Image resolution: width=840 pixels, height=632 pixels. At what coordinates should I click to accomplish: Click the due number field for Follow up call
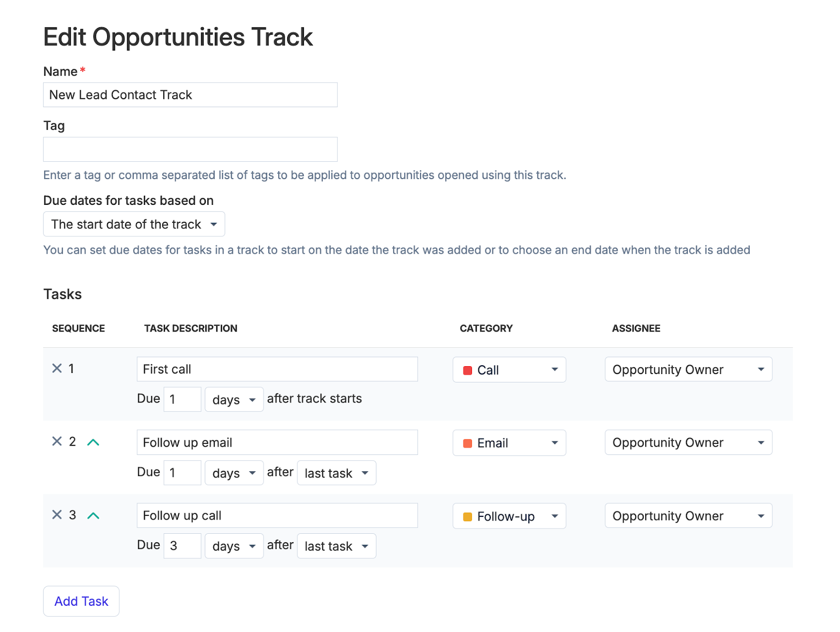(182, 546)
